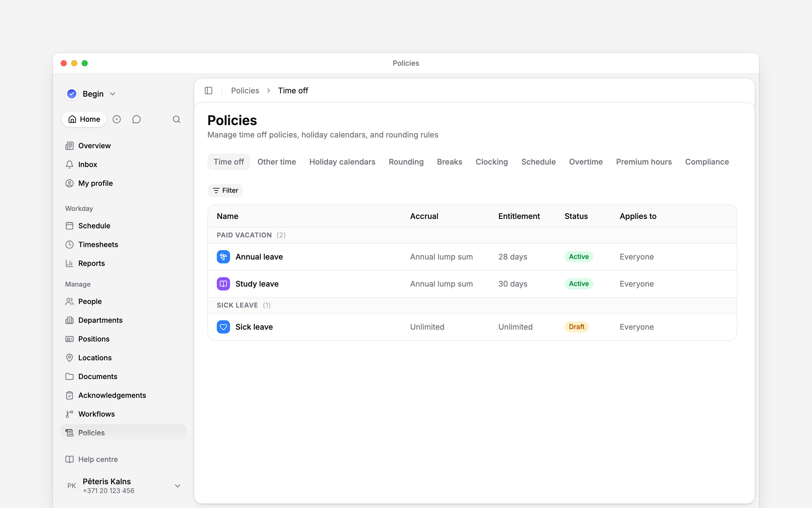Click the Reports bar chart icon
Viewport: 812px width, 508px height.
pos(70,263)
